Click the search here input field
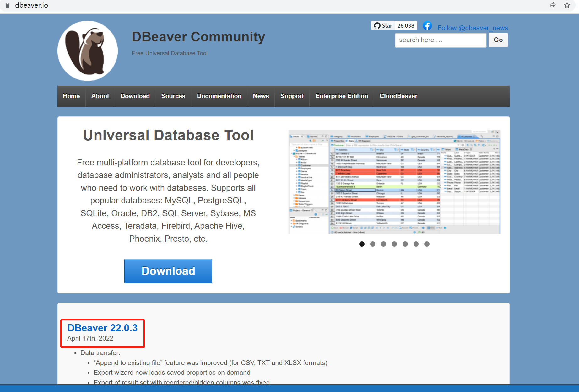Screen dimensions: 579x392 [x=440, y=40]
